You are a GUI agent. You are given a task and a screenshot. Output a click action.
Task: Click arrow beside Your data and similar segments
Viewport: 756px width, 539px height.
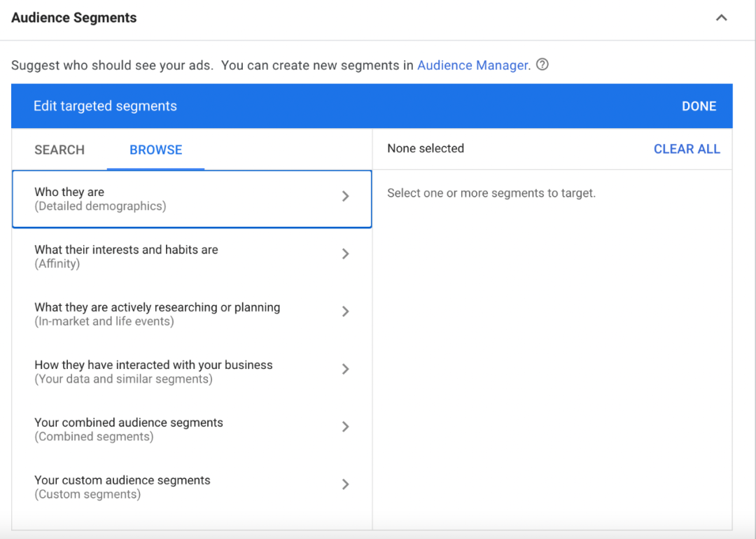click(x=345, y=369)
